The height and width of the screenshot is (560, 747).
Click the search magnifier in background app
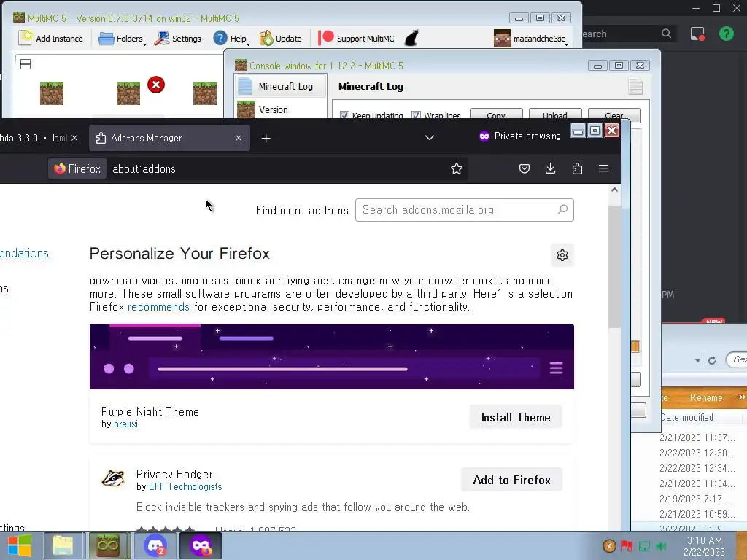(667, 34)
